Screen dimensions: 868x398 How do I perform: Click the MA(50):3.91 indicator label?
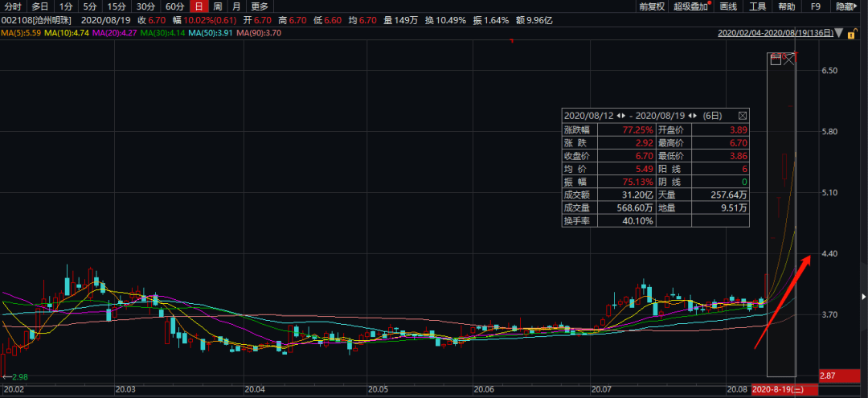(211, 33)
